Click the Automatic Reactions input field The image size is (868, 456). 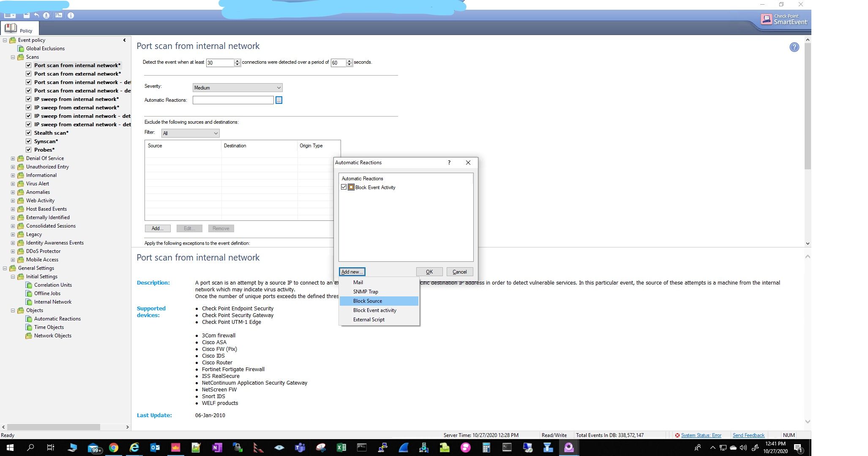coord(234,100)
